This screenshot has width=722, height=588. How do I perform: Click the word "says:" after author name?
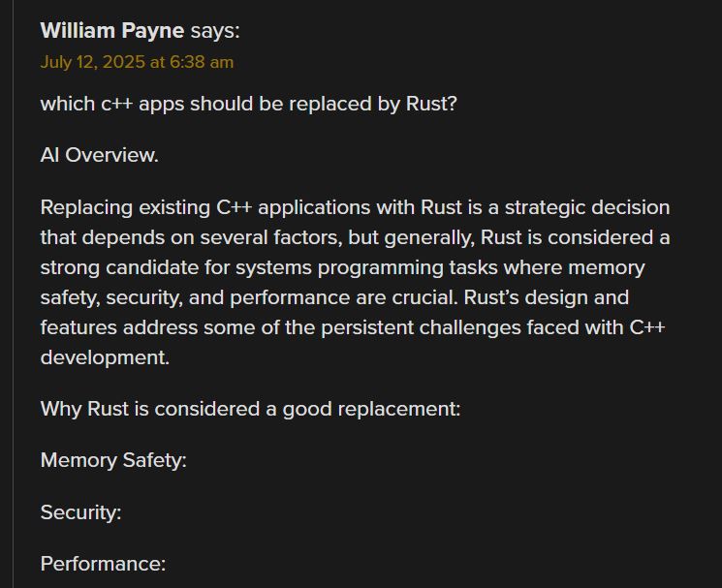tap(214, 30)
